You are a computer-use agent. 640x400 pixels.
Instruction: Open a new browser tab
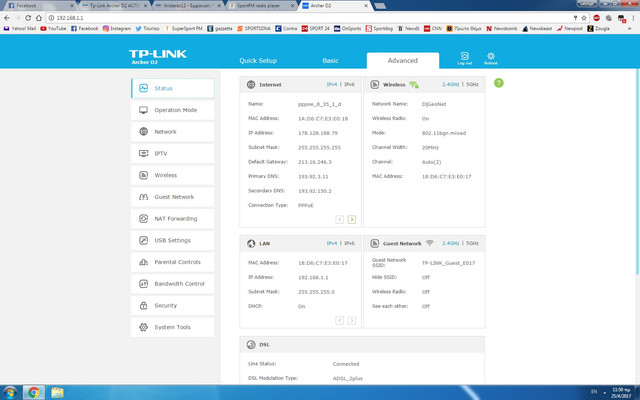click(380, 6)
